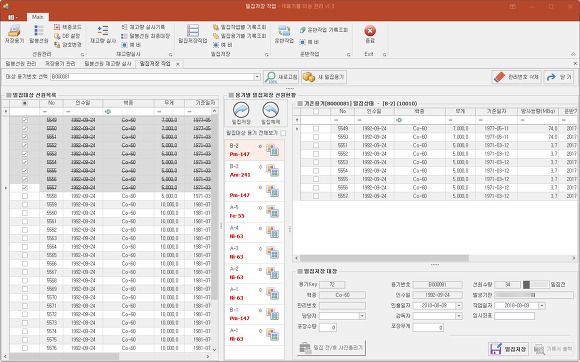The image size is (580, 362).
Task: Expand the container number B000081 dropdown
Action: click(257, 77)
